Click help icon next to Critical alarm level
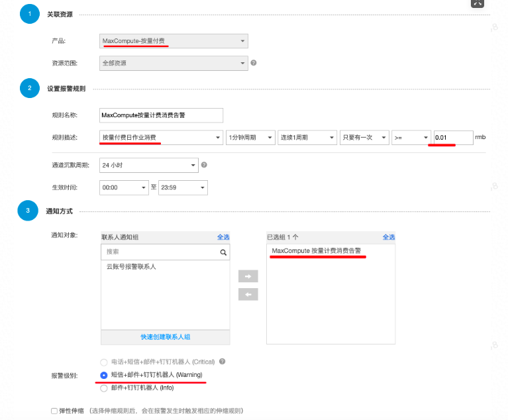The height and width of the screenshot is (420, 508). pyautogui.click(x=223, y=361)
